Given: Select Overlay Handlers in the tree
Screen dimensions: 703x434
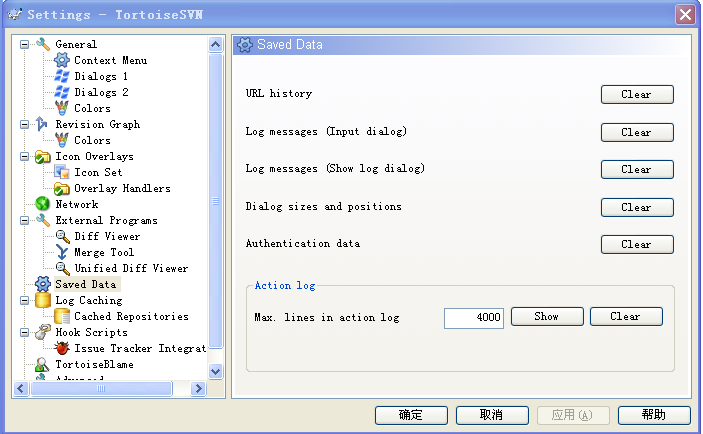Looking at the screenshot, I should point(122,188).
